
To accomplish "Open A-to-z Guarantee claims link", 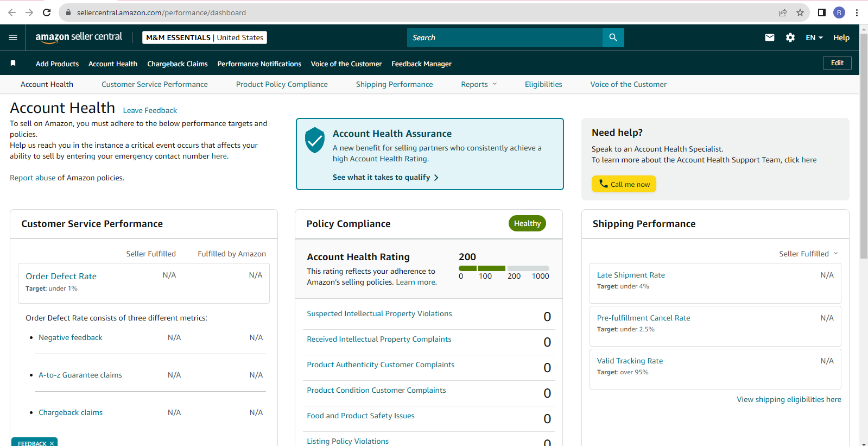I will click(x=80, y=375).
